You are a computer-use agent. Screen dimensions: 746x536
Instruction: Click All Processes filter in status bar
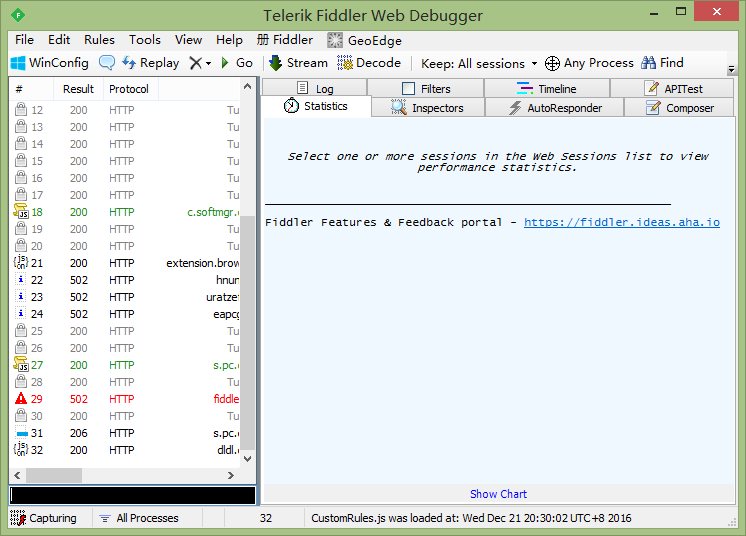pyautogui.click(x=139, y=518)
